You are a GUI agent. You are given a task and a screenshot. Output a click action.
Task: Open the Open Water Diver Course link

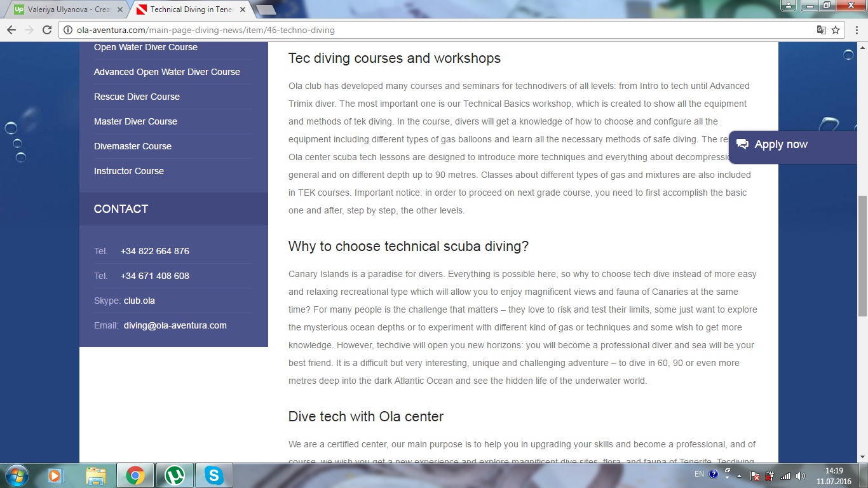(x=146, y=47)
